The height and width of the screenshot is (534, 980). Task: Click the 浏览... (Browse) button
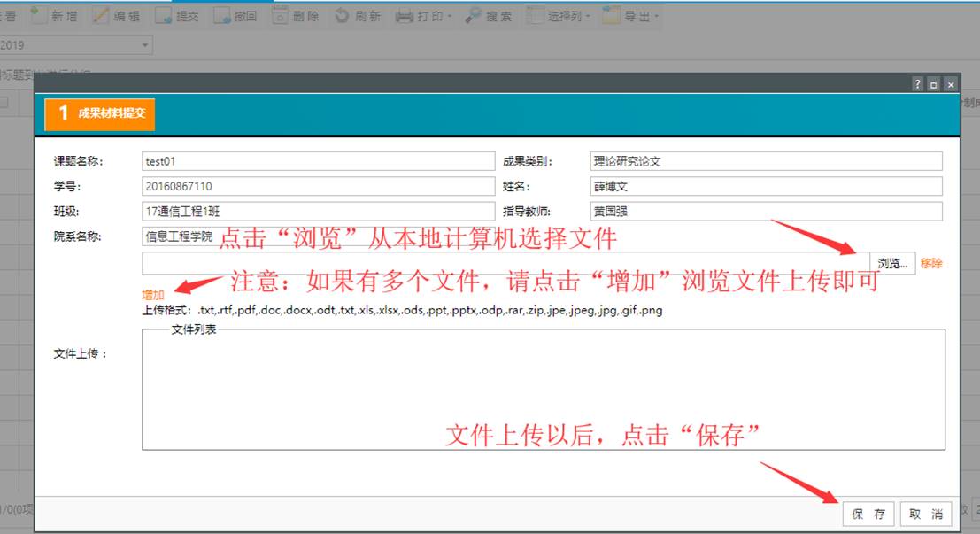892,263
